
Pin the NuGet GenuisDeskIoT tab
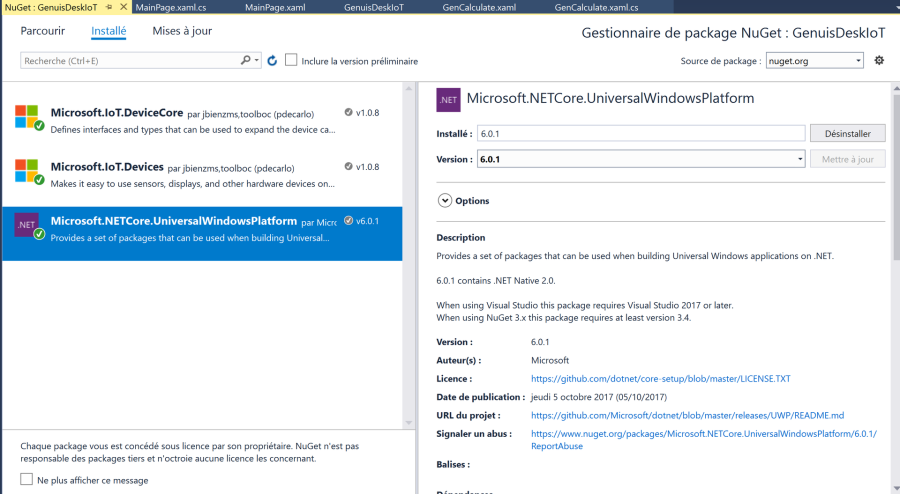click(x=108, y=7)
